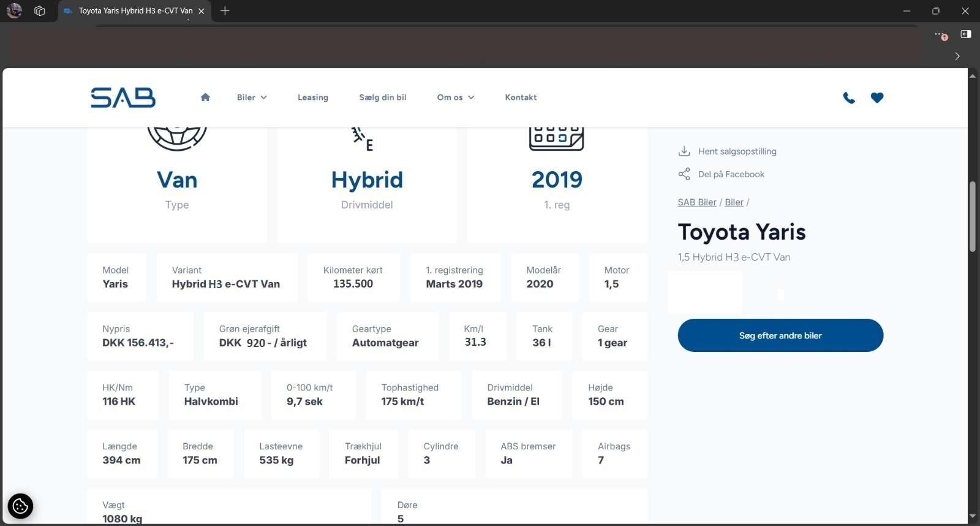Toggle the browser sidebar panel icon
This screenshot has width=980, height=526.
[x=966, y=34]
